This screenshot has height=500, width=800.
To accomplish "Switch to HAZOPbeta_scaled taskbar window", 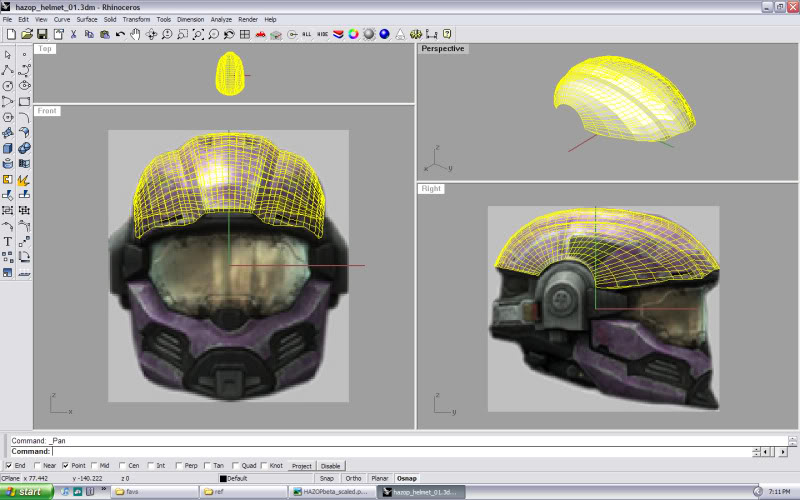I will (x=333, y=492).
